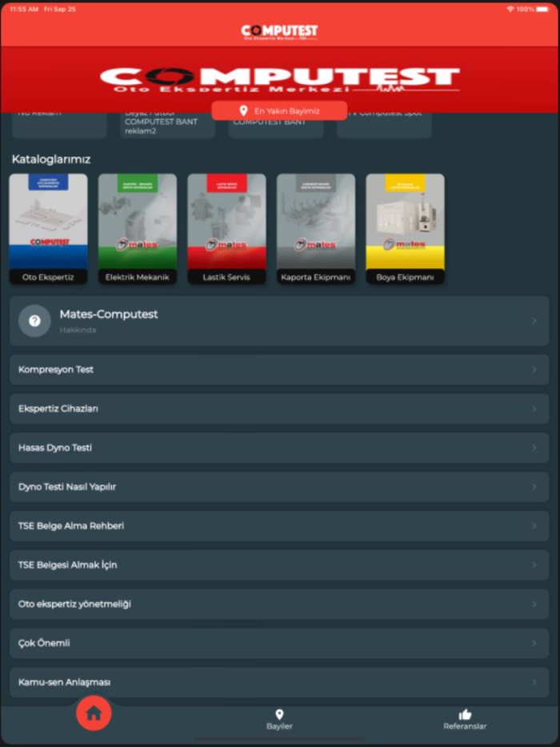Tap the small Computest logo in header

pos(279,33)
